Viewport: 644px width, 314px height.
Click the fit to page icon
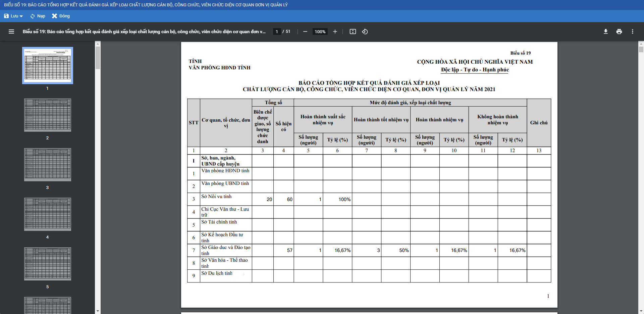(x=353, y=32)
